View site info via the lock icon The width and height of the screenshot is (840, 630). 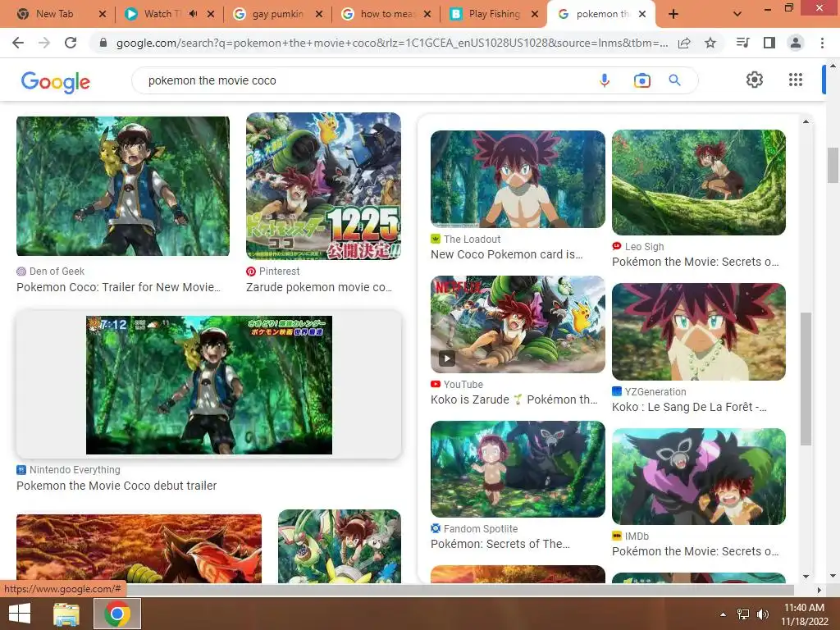[103, 43]
